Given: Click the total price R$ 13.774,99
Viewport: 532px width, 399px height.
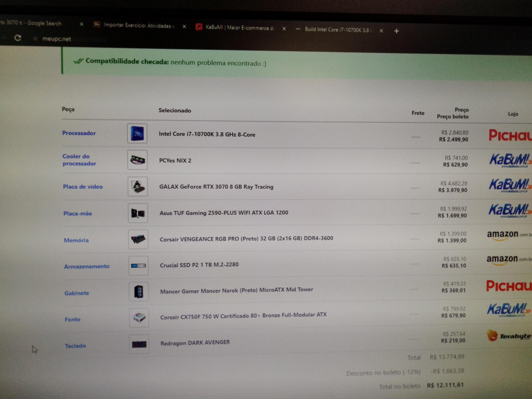Looking at the screenshot, I should pos(447,357).
